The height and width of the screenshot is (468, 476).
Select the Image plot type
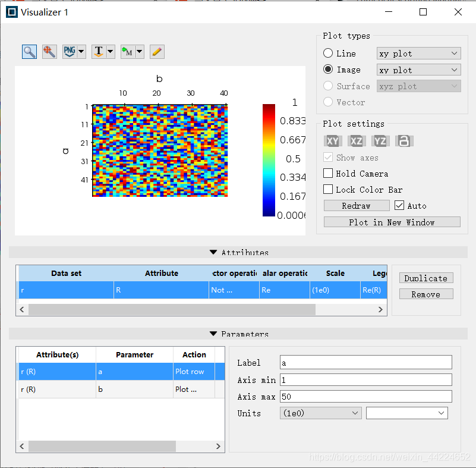[x=328, y=69]
